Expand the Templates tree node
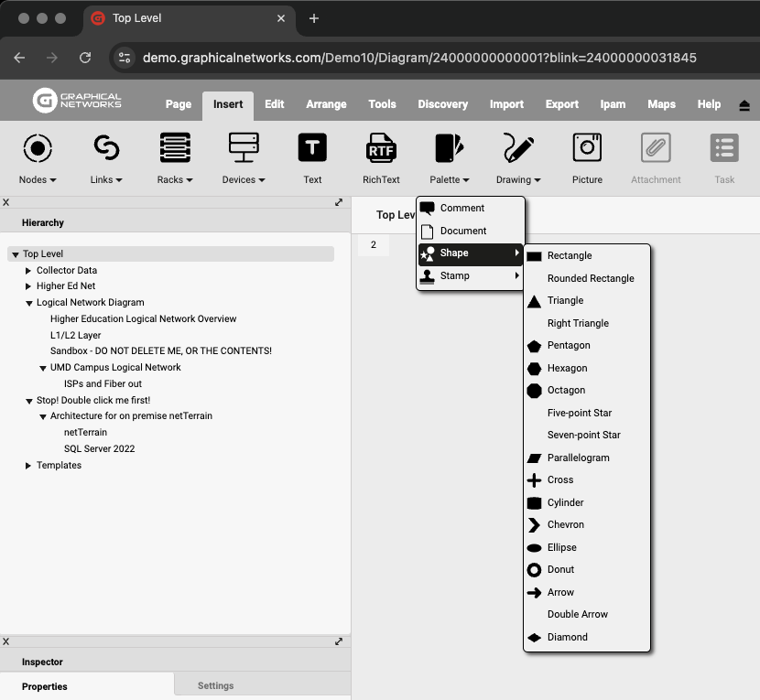The width and height of the screenshot is (760, 700). [x=28, y=466]
